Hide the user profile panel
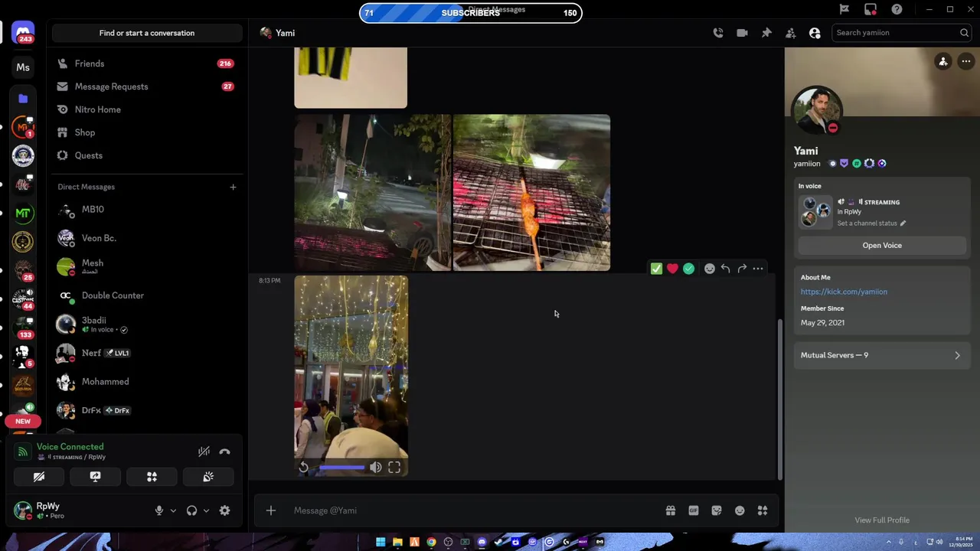Viewport: 980px width, 551px height. click(x=815, y=33)
